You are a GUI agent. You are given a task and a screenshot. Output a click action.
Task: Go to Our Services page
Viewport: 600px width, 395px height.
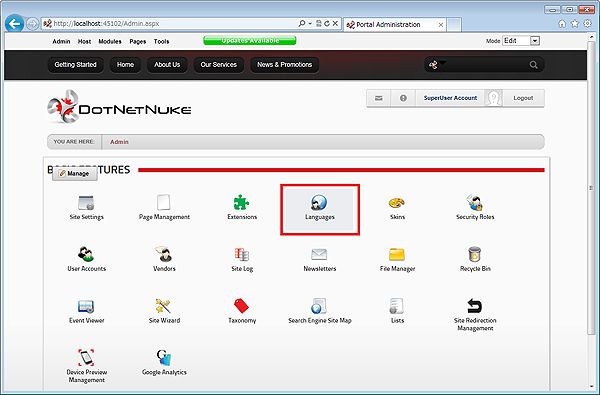pyautogui.click(x=218, y=65)
